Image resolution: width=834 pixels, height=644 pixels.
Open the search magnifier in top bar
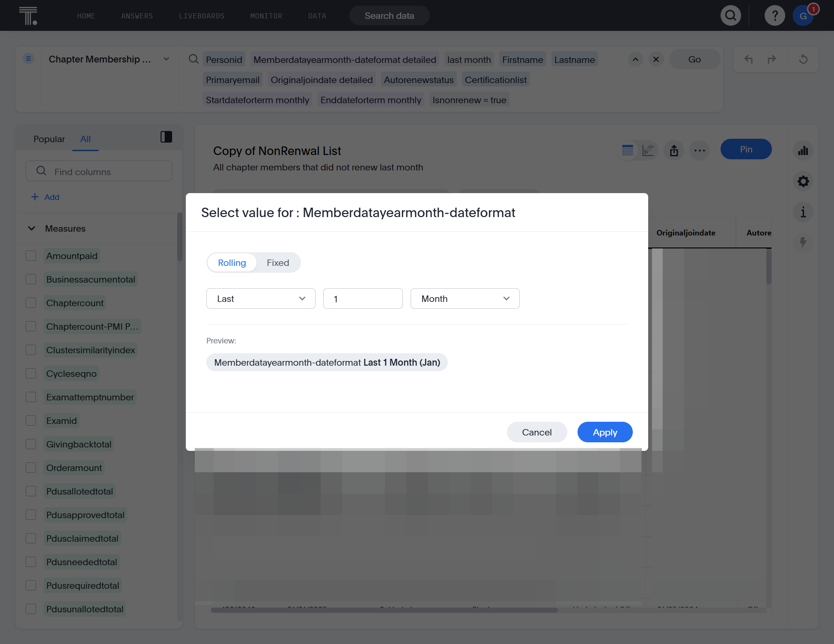(731, 16)
